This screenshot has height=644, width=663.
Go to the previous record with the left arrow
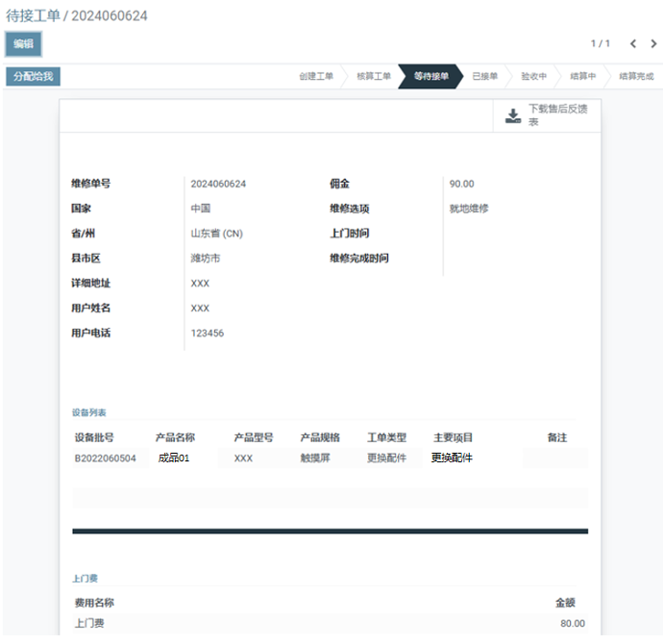(633, 43)
